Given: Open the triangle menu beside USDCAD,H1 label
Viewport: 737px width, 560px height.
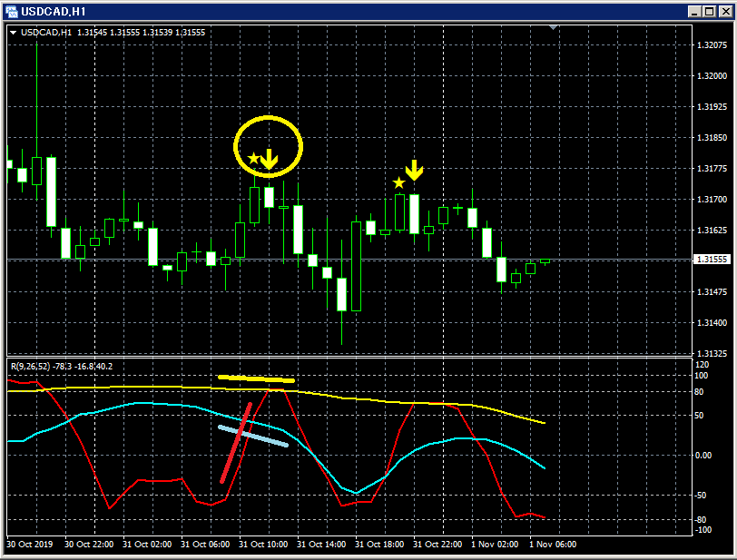Looking at the screenshot, I should pos(13,33).
